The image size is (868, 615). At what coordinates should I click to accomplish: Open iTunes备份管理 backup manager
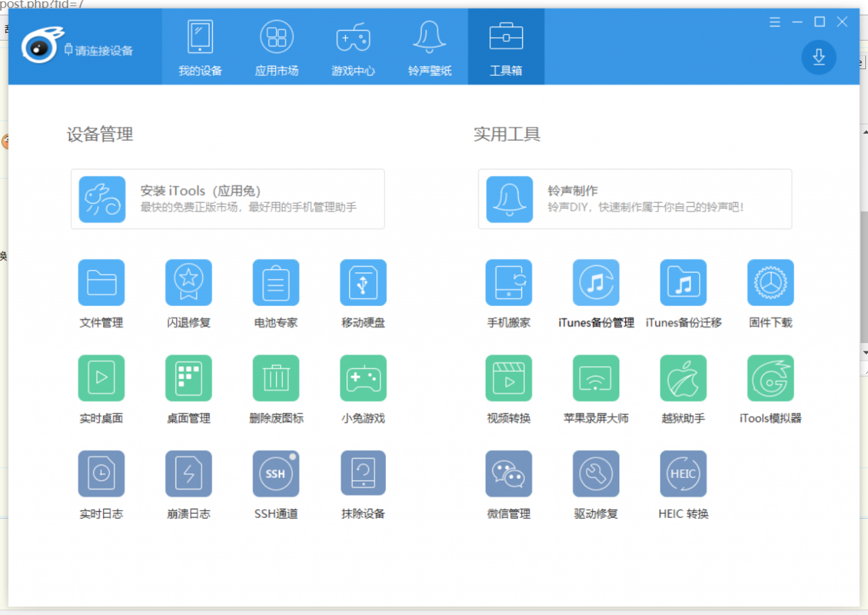(x=596, y=283)
